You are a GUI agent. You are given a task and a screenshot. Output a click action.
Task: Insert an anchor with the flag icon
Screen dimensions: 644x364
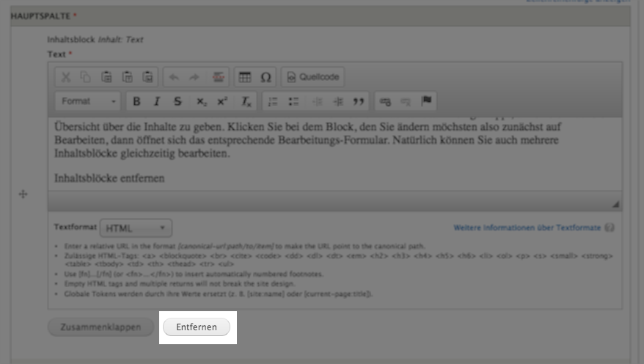(x=426, y=101)
